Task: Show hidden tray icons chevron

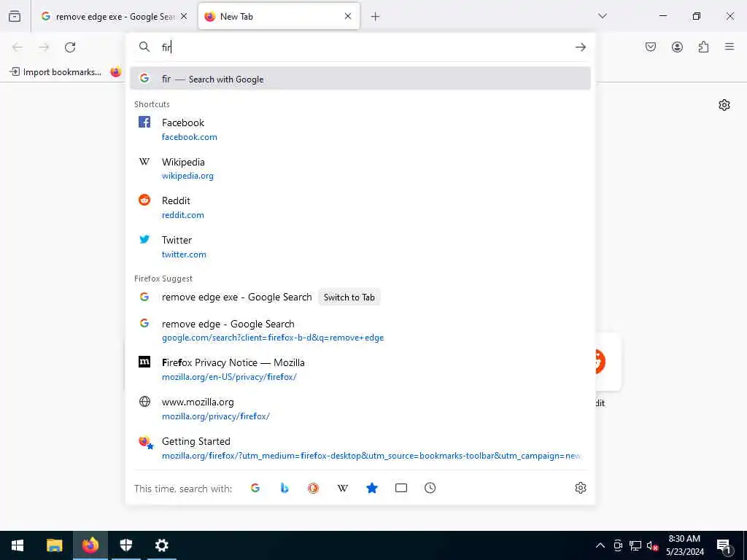Action: click(600, 545)
